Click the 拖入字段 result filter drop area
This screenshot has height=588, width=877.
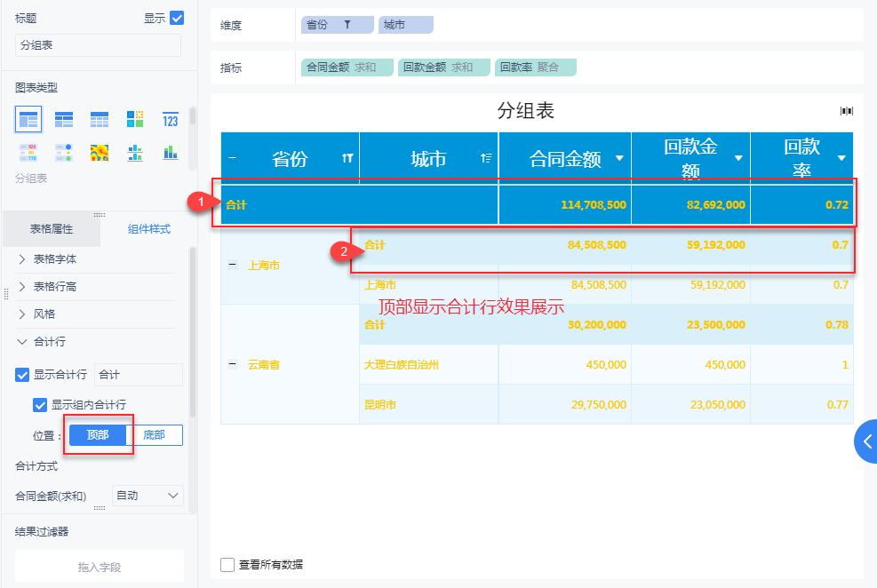100,567
